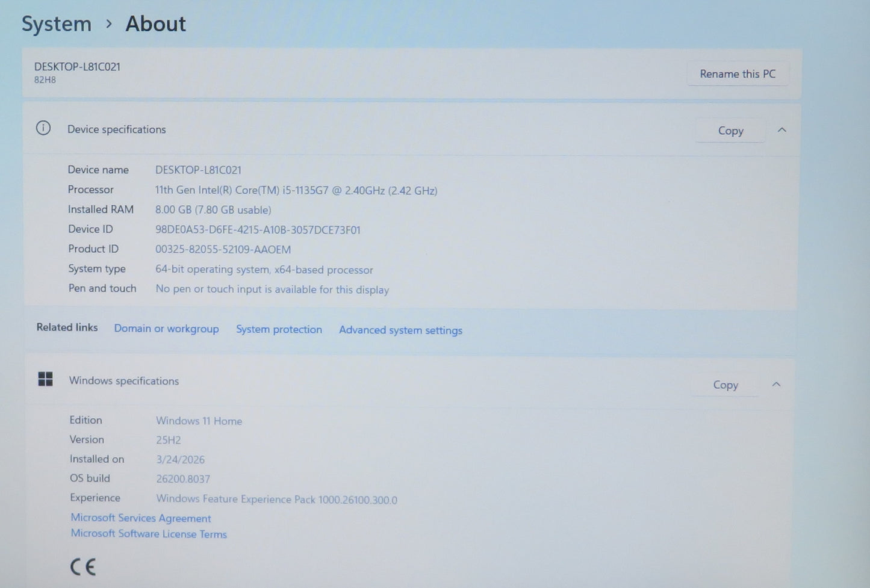This screenshot has width=870, height=588.
Task: Open Microsoft Software License Terms
Action: point(149,534)
